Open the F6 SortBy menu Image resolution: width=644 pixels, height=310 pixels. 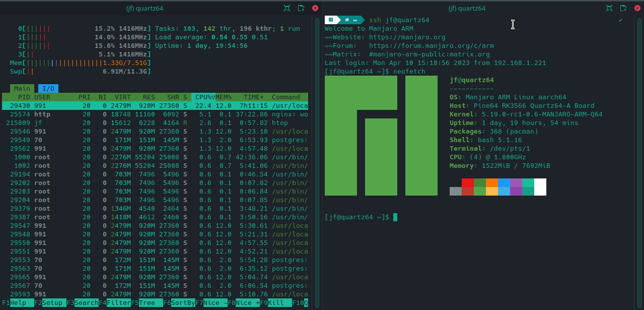point(181,303)
